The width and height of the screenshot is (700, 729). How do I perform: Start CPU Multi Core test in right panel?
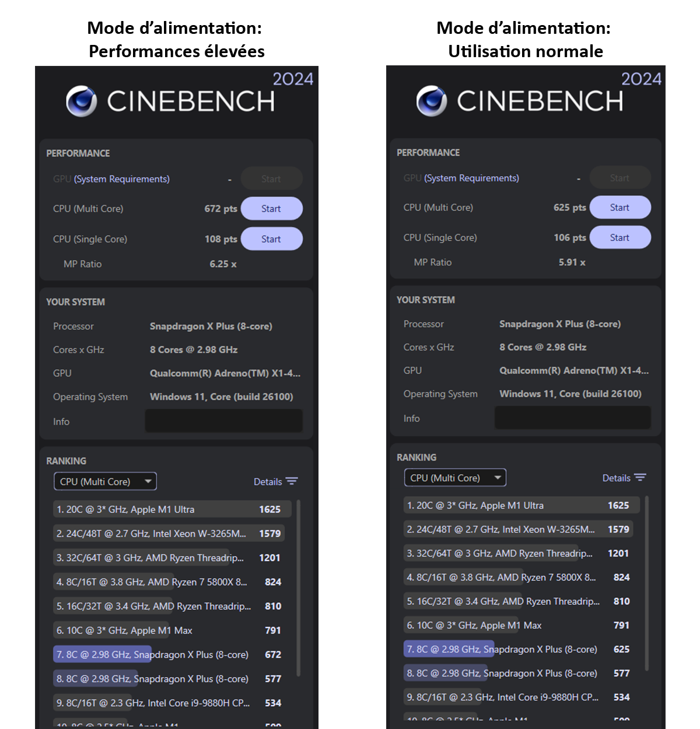(620, 207)
